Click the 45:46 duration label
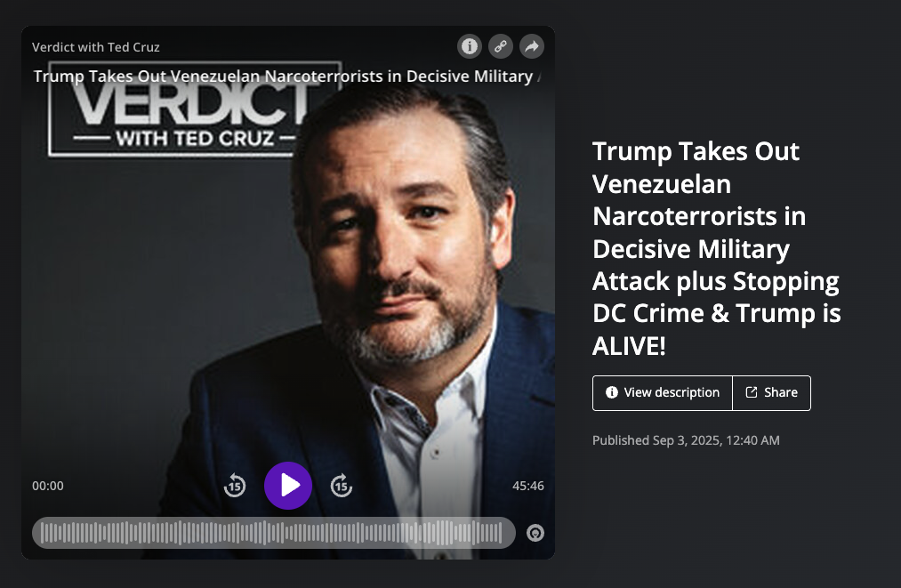Image resolution: width=901 pixels, height=588 pixels. (x=528, y=486)
